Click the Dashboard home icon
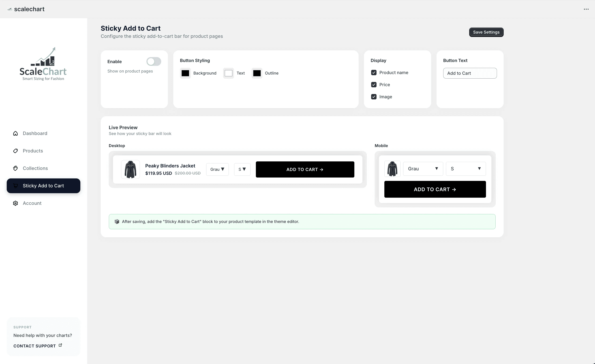The width and height of the screenshot is (595, 364). click(x=15, y=133)
